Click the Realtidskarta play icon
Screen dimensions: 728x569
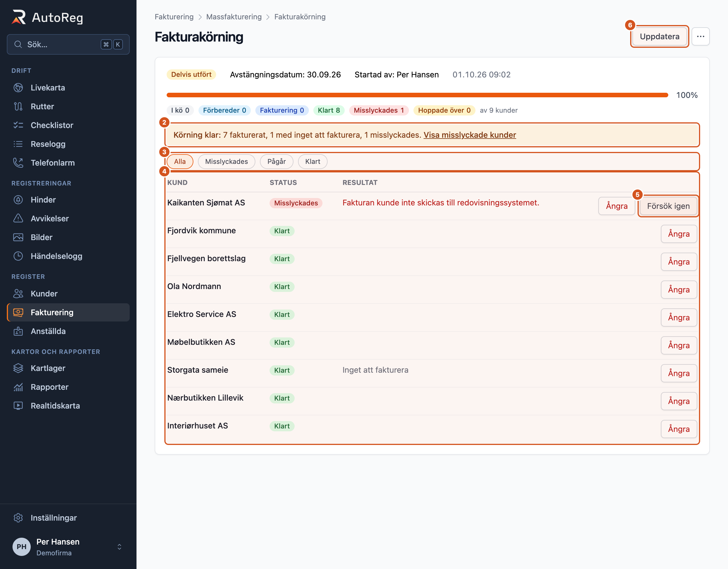(18, 406)
